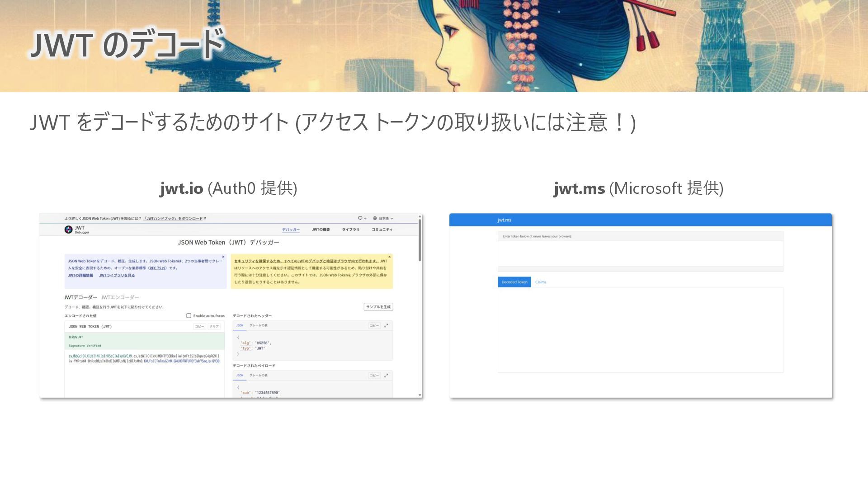This screenshot has width=868, height=488.
Task: Open the display theme selector
Action: (x=362, y=218)
